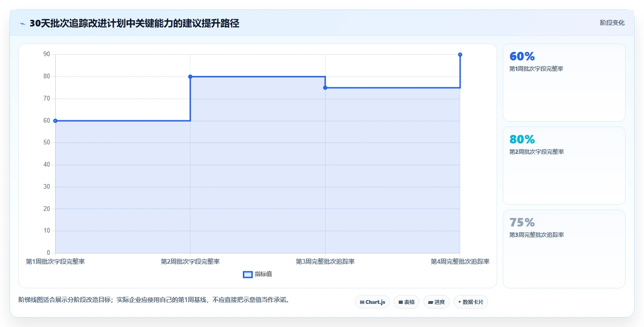Click the footnote text about 阶梯线图
This screenshot has width=644, height=327.
tap(154, 300)
